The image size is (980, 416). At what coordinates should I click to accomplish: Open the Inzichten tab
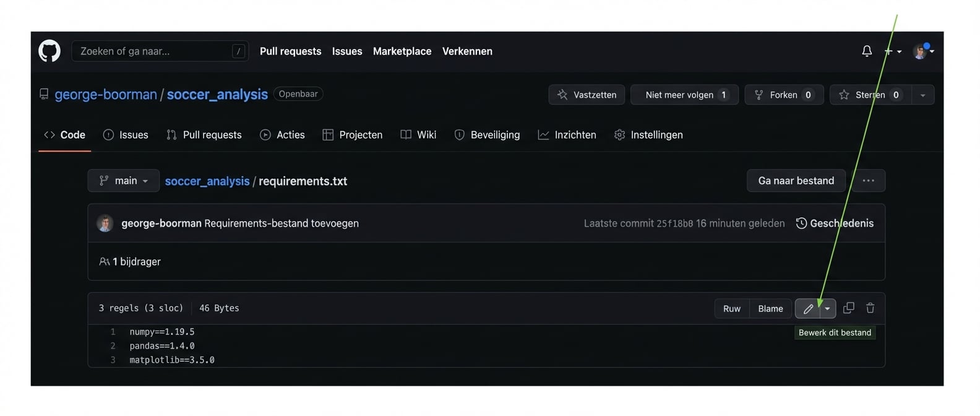pos(567,135)
